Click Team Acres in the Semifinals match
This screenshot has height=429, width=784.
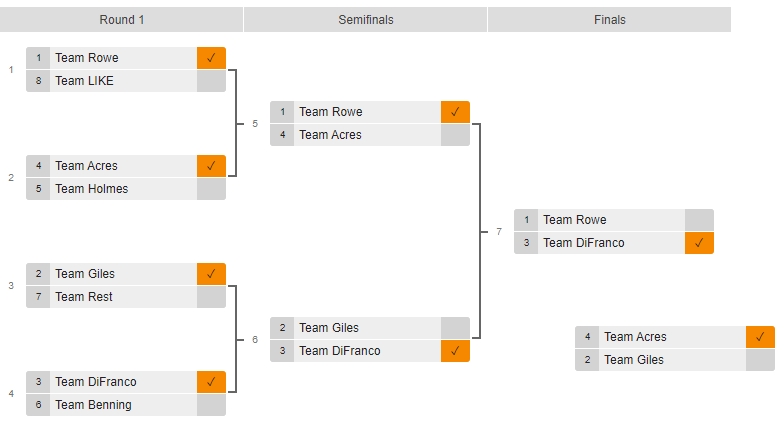coord(330,135)
